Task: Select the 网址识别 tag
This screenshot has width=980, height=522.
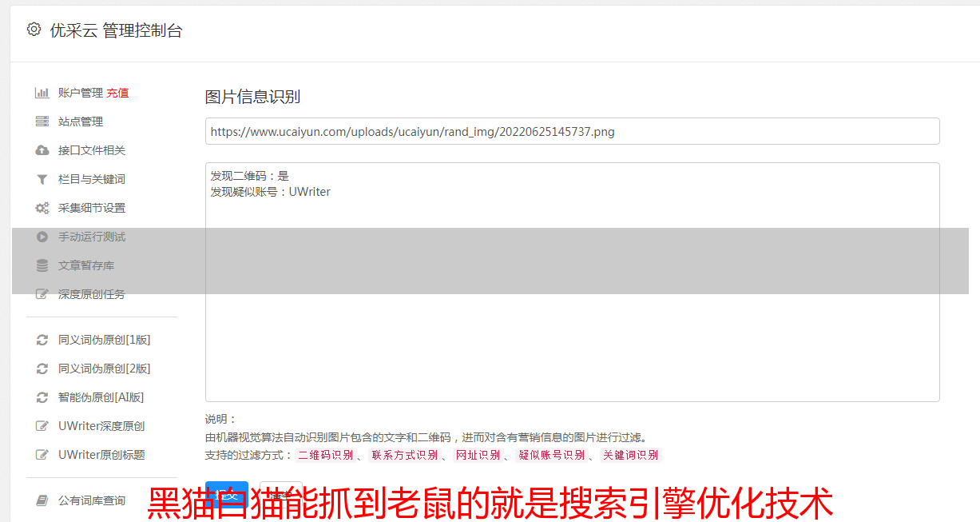Action: coord(478,455)
